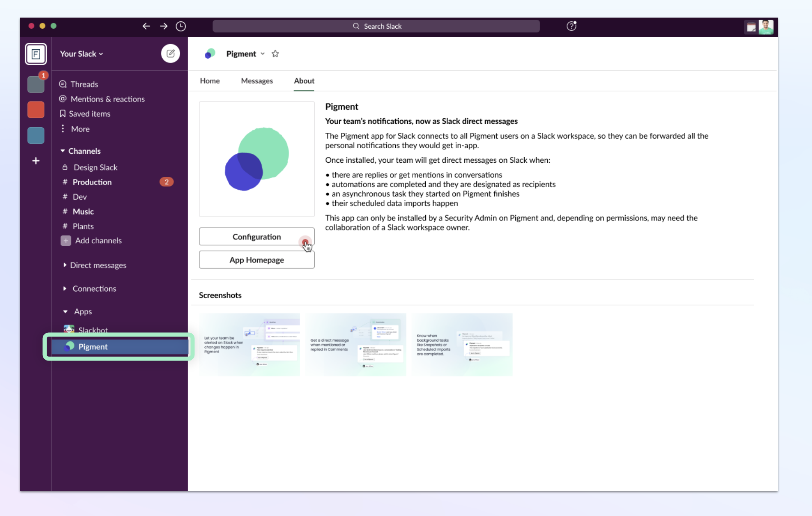
Task: Click the status icon beside the avatar
Action: [751, 27]
